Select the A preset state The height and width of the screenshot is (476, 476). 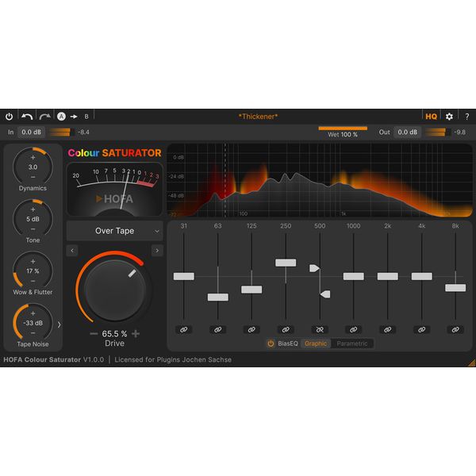pos(61,116)
